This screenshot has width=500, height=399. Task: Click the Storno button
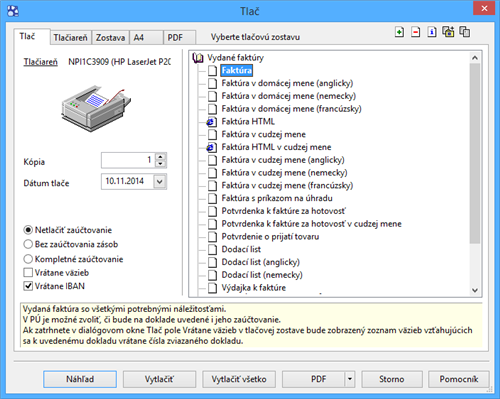392,379
